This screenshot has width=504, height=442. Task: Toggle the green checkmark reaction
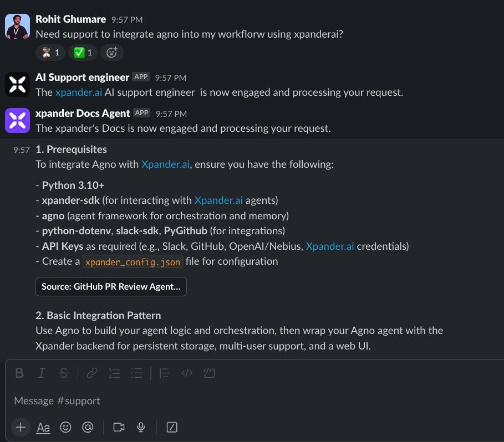click(82, 53)
